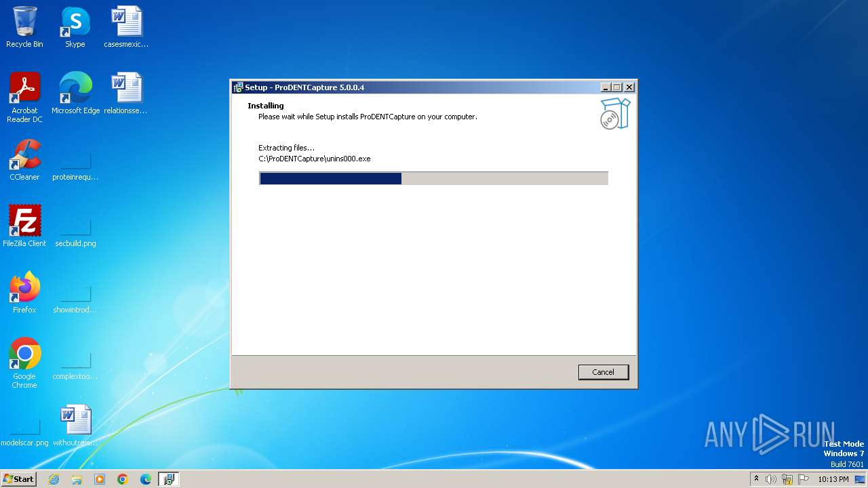The image size is (868, 488).
Task: Open the Start menu
Action: point(19,479)
